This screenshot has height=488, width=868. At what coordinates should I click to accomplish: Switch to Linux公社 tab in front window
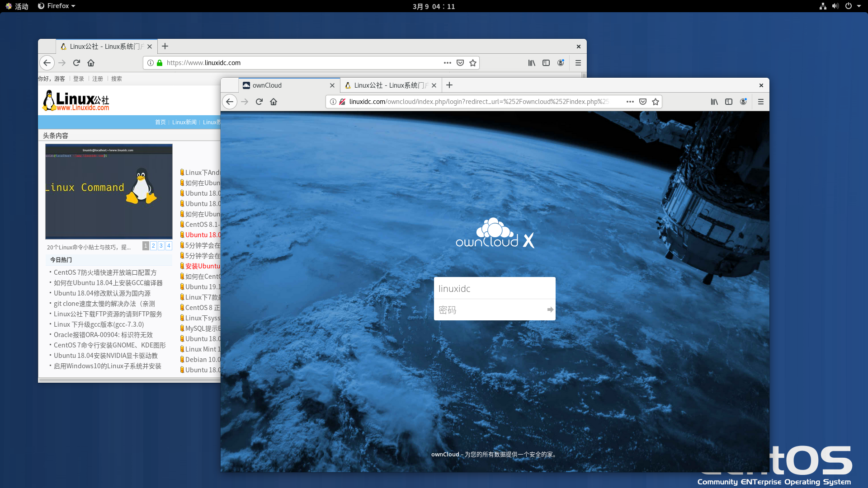coord(391,85)
